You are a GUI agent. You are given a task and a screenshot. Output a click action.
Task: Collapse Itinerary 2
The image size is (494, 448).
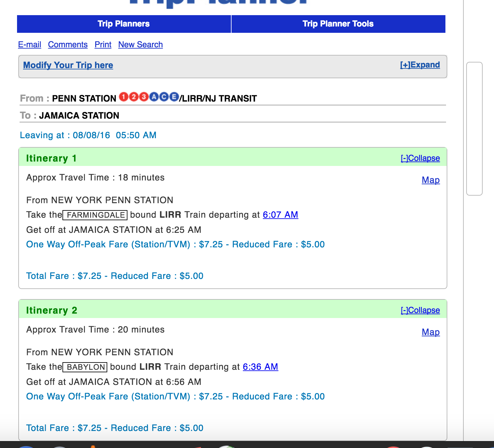click(420, 310)
